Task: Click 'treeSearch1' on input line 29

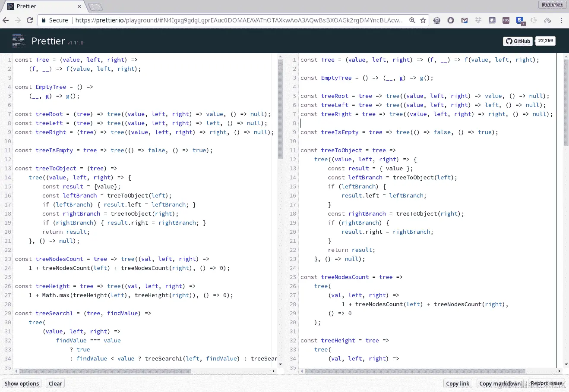Action: tap(54, 313)
